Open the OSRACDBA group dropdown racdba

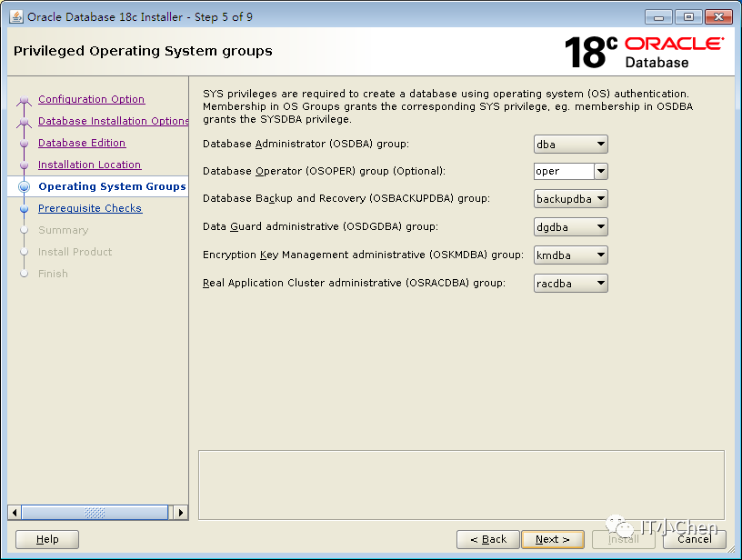pyautogui.click(x=571, y=284)
